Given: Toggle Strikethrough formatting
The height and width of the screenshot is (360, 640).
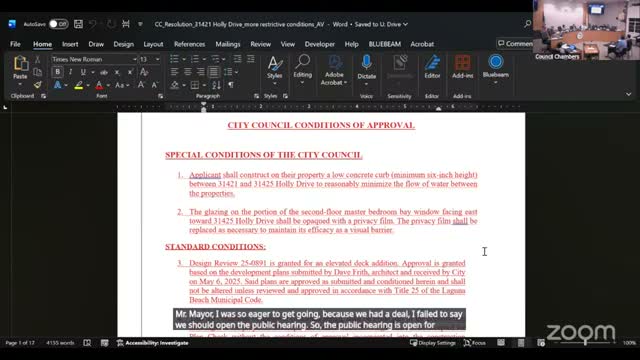Looking at the screenshot, I should point(104,72).
